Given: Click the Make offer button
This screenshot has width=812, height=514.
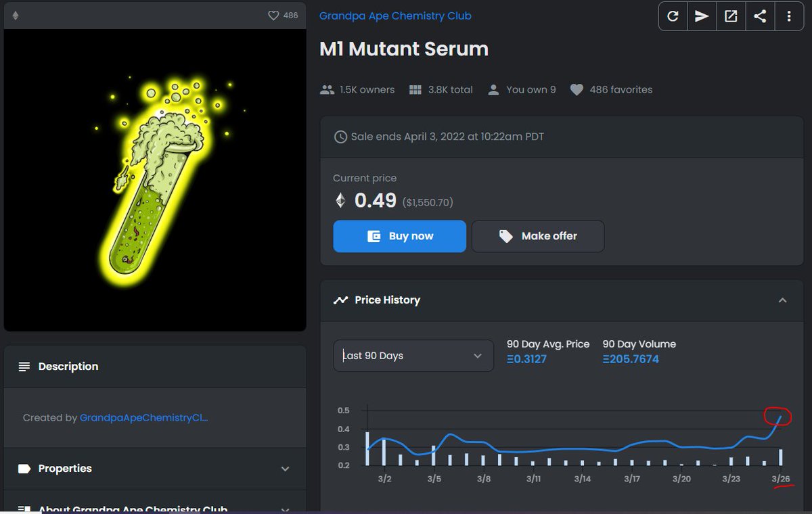Looking at the screenshot, I should click(x=538, y=236).
